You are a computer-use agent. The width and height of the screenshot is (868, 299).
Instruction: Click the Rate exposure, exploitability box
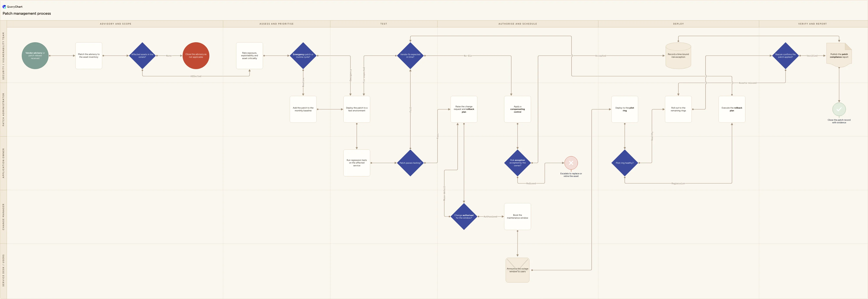coord(249,56)
